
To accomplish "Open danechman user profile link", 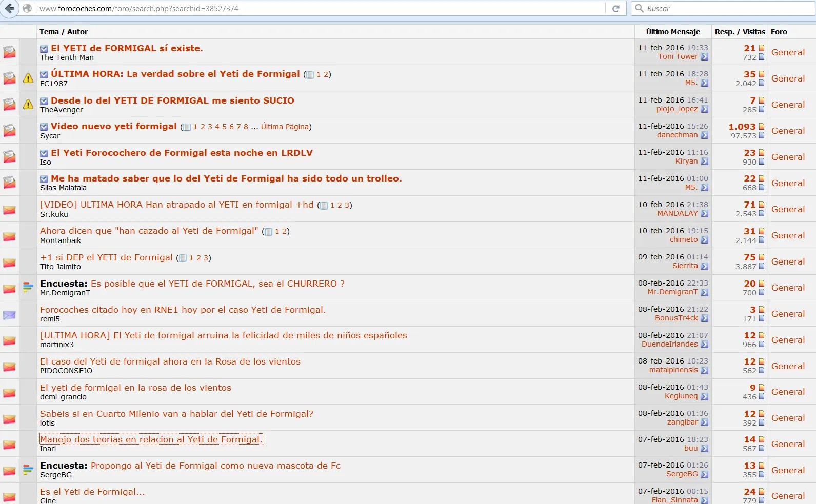I will (677, 135).
